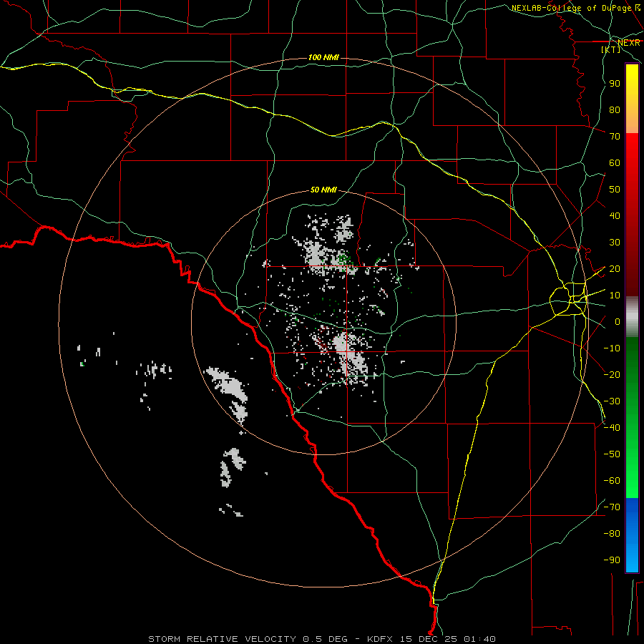This screenshot has width=644, height=644.
Task: Click the -70 value on velocity scale
Action: 612,507
